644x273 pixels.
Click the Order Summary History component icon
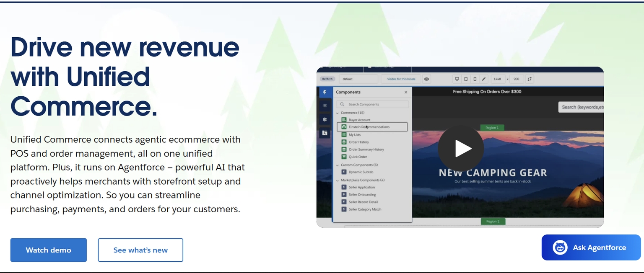pyautogui.click(x=344, y=149)
